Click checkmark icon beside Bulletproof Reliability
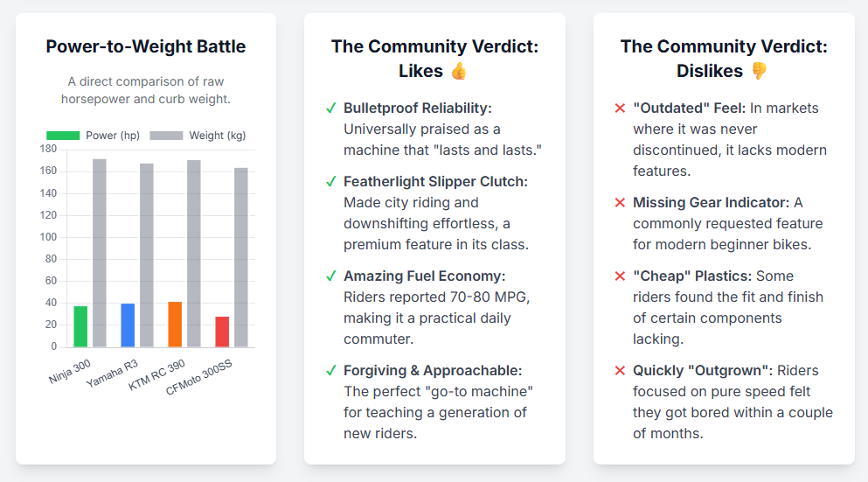This screenshot has height=482, width=868. (331, 108)
